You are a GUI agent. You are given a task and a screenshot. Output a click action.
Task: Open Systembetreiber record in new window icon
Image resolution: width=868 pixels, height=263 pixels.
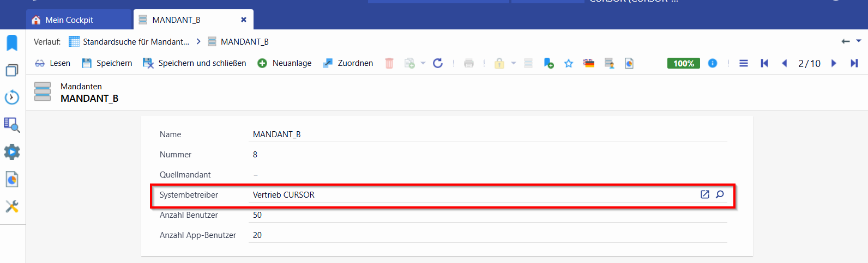coord(705,194)
